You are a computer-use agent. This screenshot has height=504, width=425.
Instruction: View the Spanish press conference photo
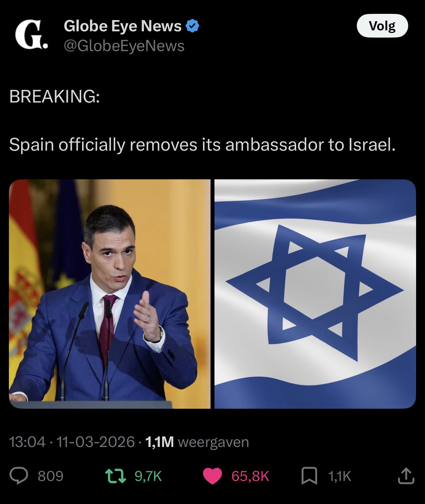(109, 294)
